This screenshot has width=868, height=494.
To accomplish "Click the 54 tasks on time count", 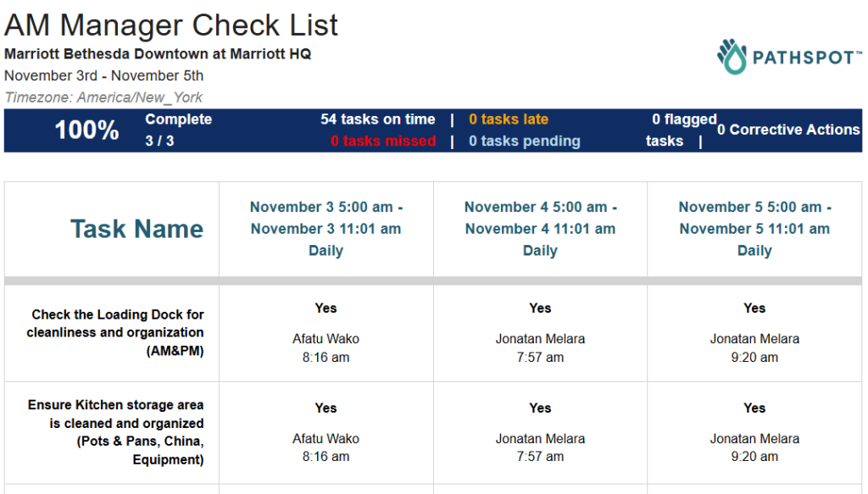I will pos(377,119).
